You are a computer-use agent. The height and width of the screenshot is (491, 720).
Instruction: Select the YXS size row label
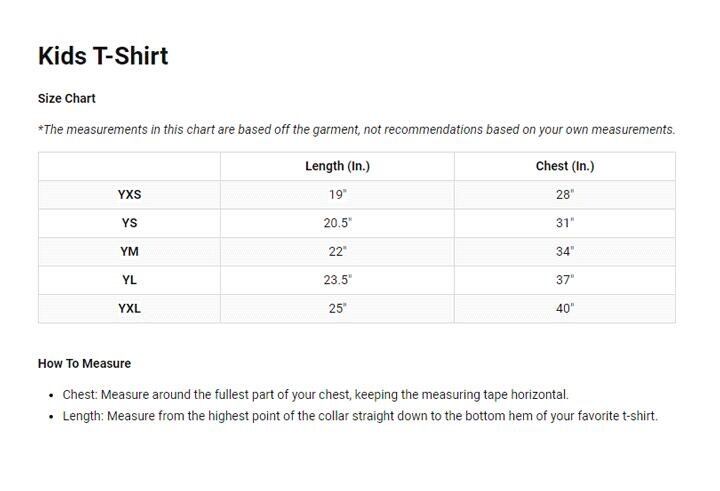(129, 195)
